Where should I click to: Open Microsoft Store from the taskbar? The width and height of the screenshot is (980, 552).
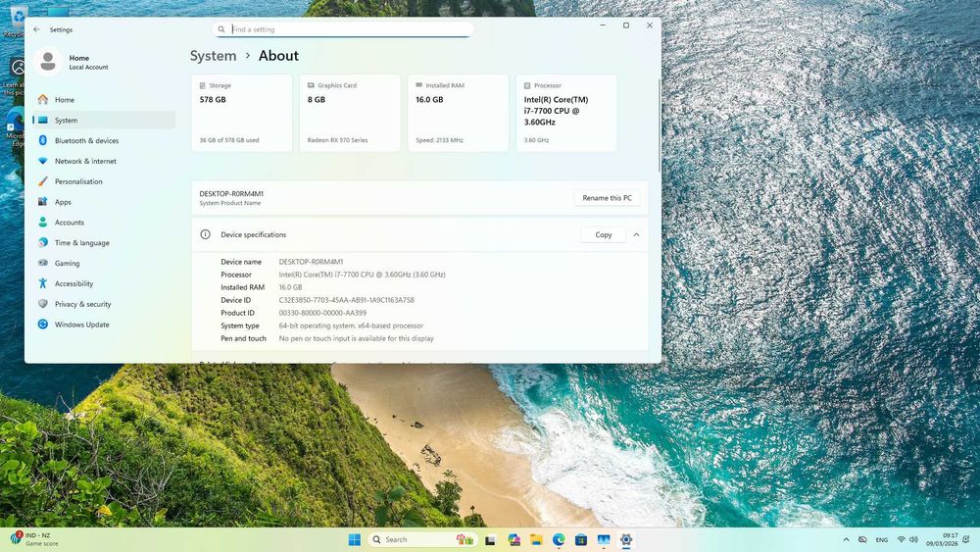point(581,539)
